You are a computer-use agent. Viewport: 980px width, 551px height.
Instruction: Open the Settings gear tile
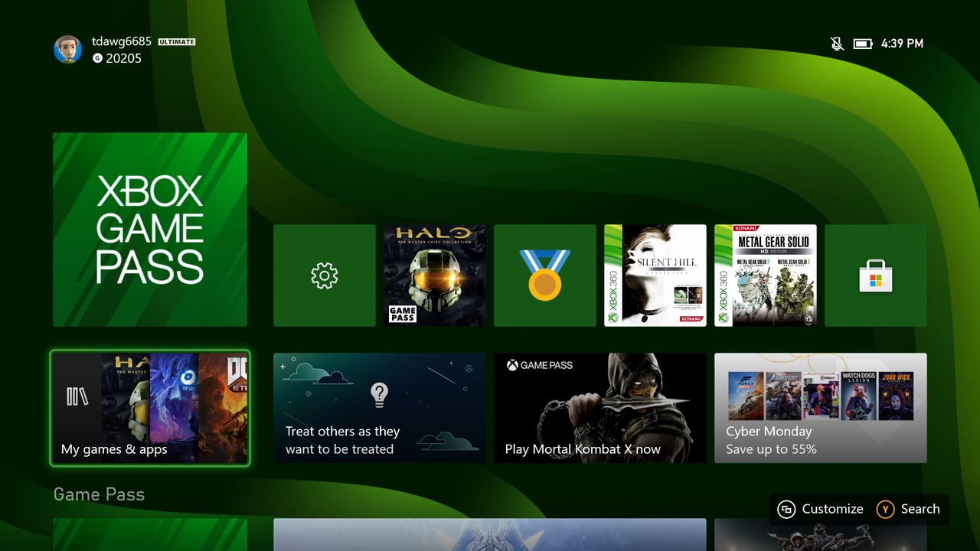point(325,275)
